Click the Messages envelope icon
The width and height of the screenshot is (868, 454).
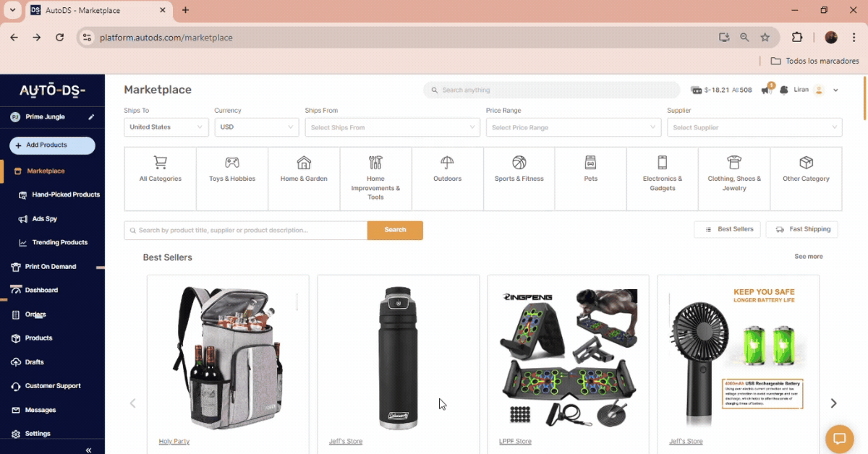(16, 410)
